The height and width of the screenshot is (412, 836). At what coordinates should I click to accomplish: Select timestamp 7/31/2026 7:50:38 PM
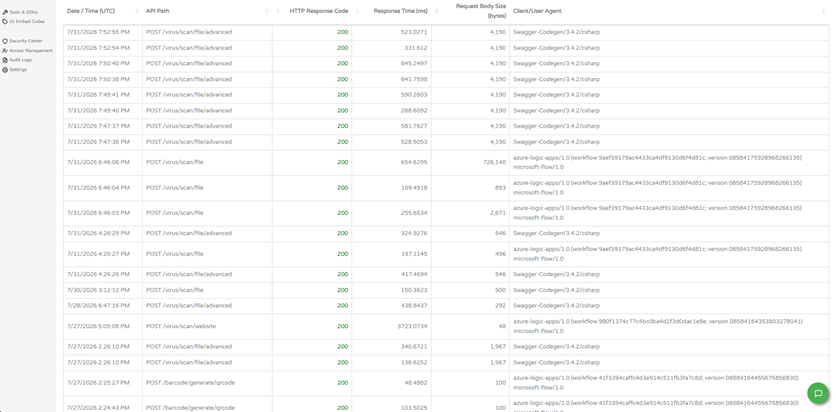click(98, 79)
